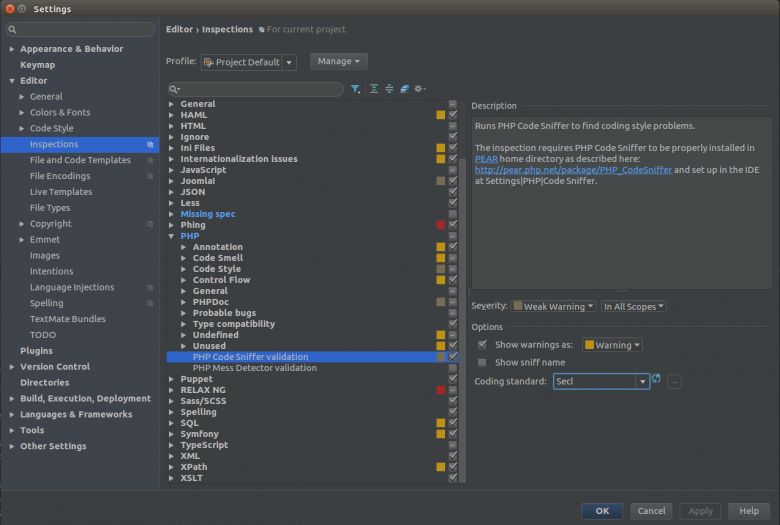Toggle the Symfony inspections checkbox
The image size is (780, 525).
pos(453,434)
